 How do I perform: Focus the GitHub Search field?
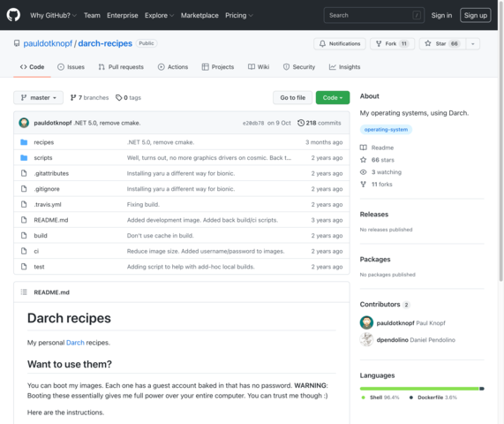point(374,15)
